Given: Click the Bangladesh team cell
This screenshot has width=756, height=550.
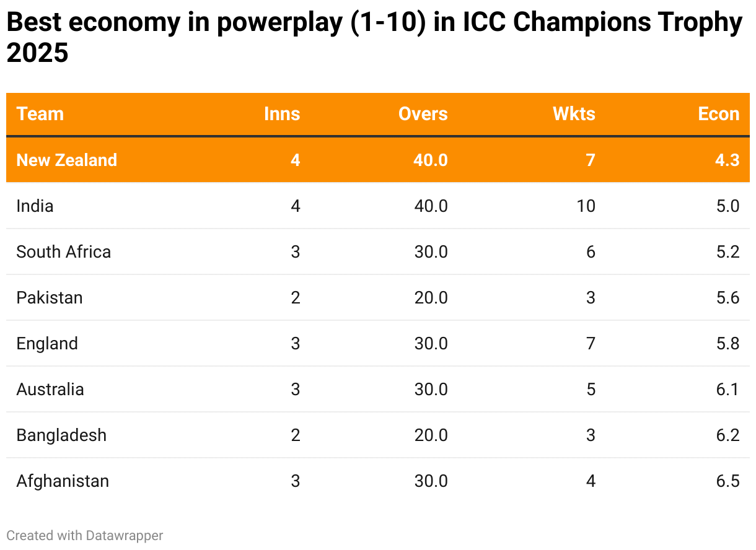Looking at the screenshot, I should [x=61, y=435].
